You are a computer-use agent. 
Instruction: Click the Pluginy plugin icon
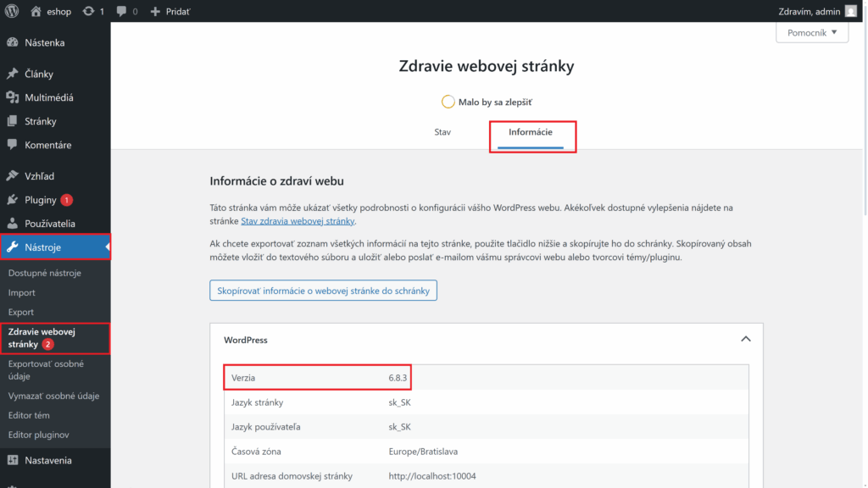tap(14, 199)
